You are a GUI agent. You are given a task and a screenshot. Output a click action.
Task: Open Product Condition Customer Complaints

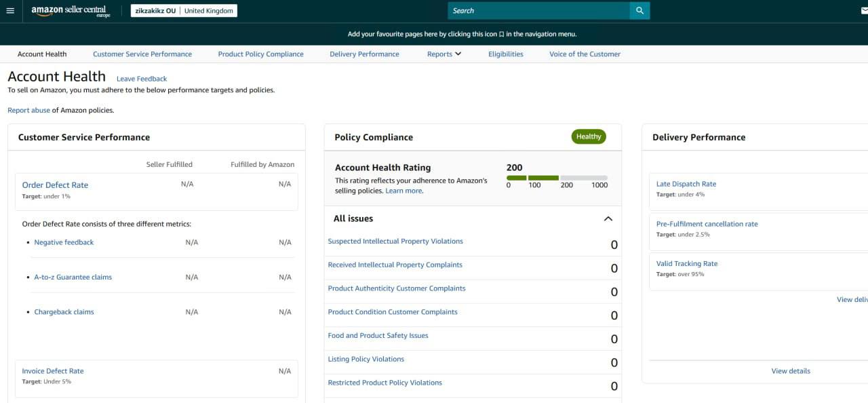coord(393,312)
